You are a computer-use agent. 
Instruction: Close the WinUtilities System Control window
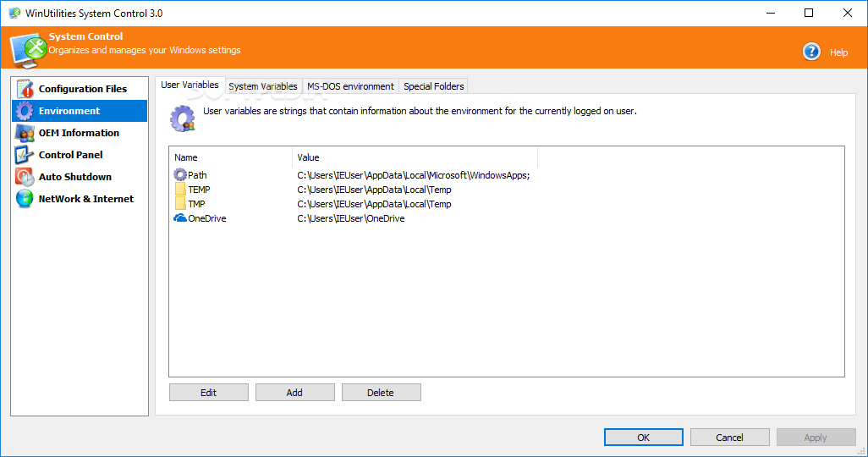click(848, 13)
